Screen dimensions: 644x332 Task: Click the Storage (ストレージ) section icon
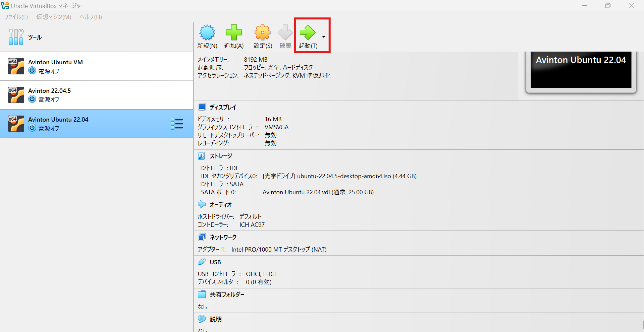click(x=201, y=156)
